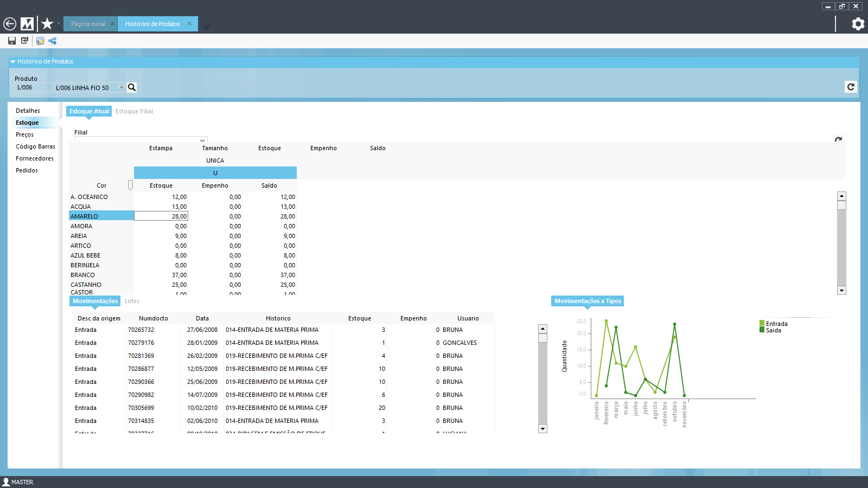Screen dimensions: 868x488
Task: Select Código Barras in side menu
Action: click(x=35, y=146)
